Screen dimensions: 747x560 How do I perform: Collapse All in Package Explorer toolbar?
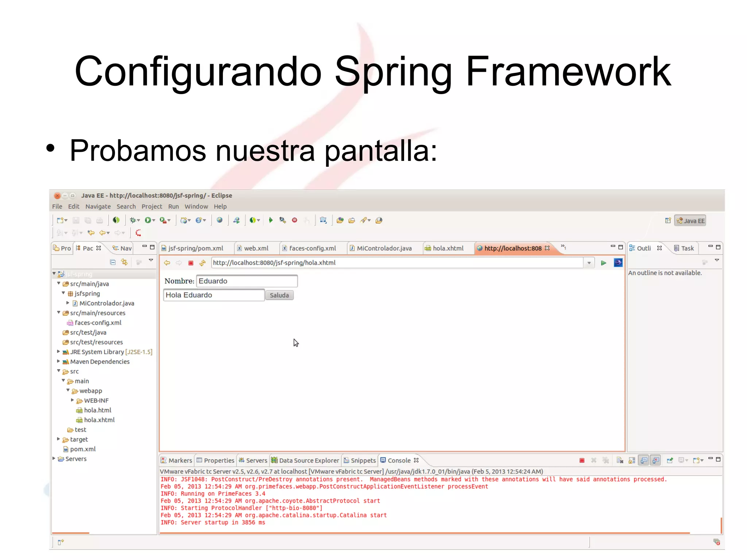(113, 262)
